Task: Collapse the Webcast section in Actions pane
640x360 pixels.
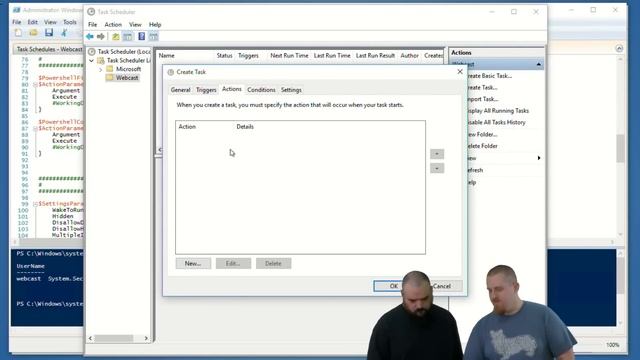Action: (538, 64)
